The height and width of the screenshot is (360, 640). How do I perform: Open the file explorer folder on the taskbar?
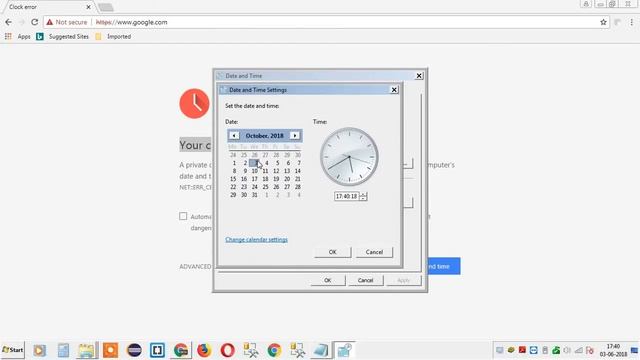coord(87,350)
